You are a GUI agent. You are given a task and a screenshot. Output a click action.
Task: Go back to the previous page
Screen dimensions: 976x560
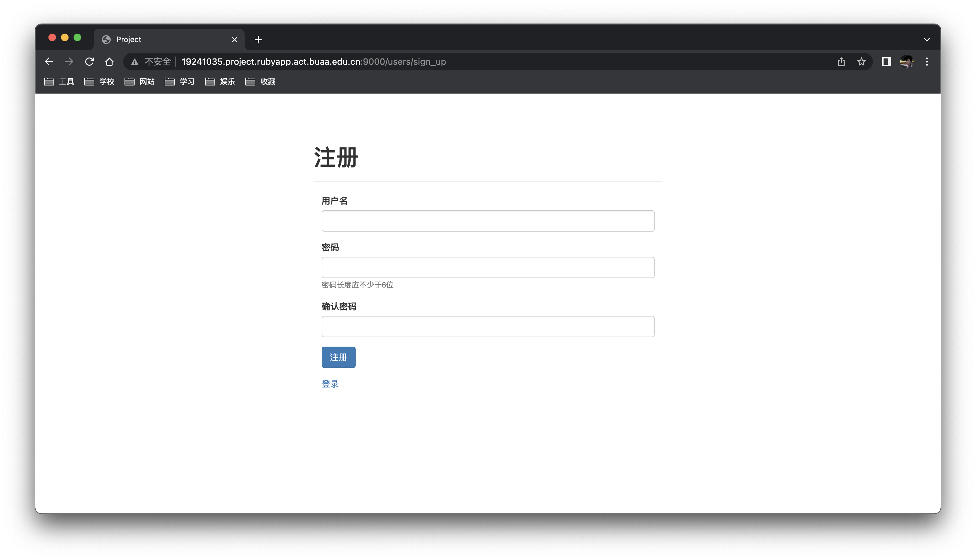[49, 62]
